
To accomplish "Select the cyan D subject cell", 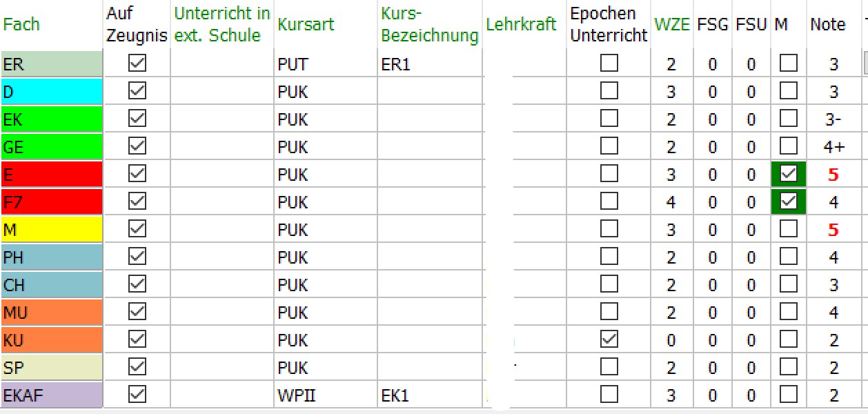I will click(x=52, y=91).
